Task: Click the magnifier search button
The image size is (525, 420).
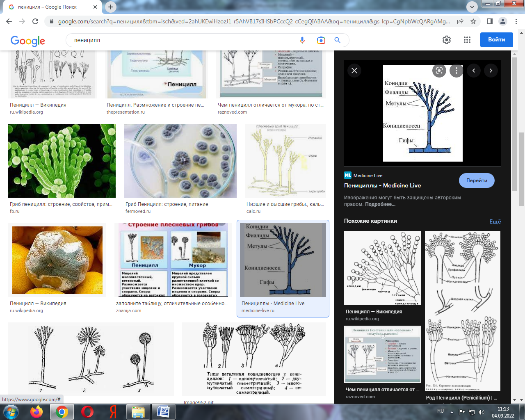Action: click(x=337, y=40)
